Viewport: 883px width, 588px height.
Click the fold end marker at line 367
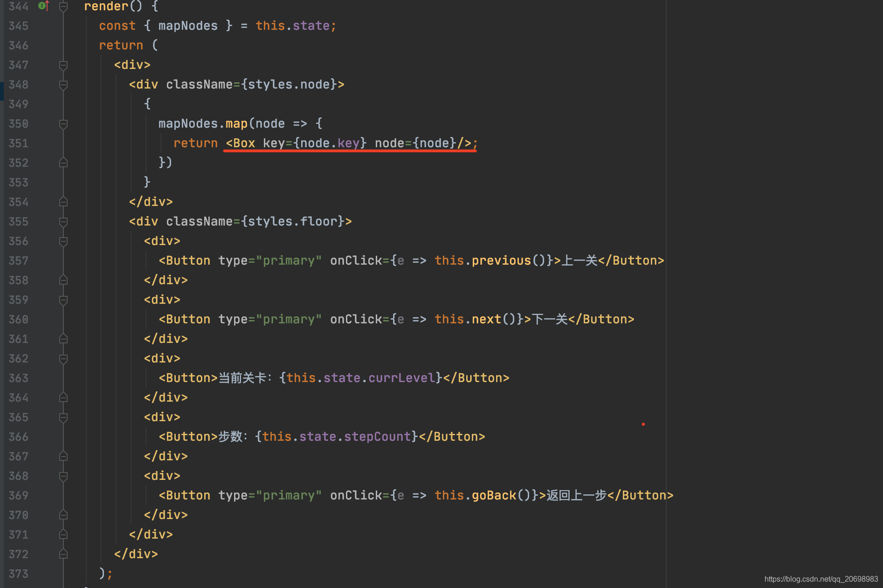click(x=63, y=456)
